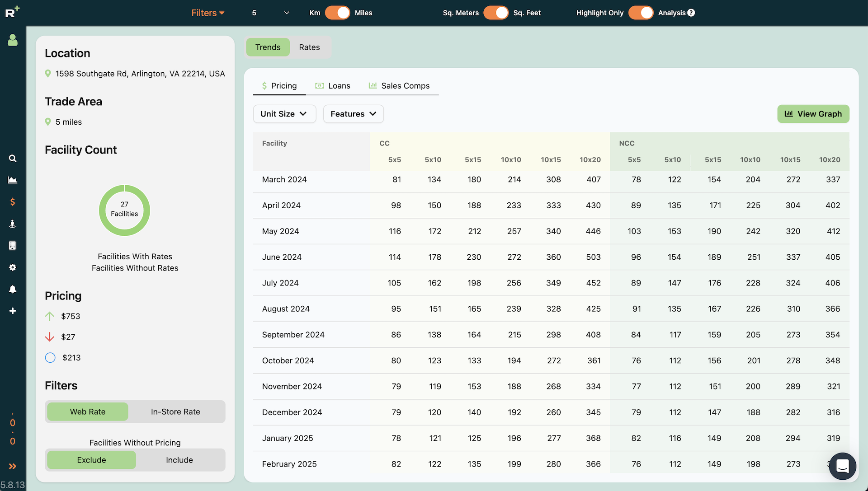Expand the Features dropdown
Viewport: 868px width, 491px height.
(354, 114)
